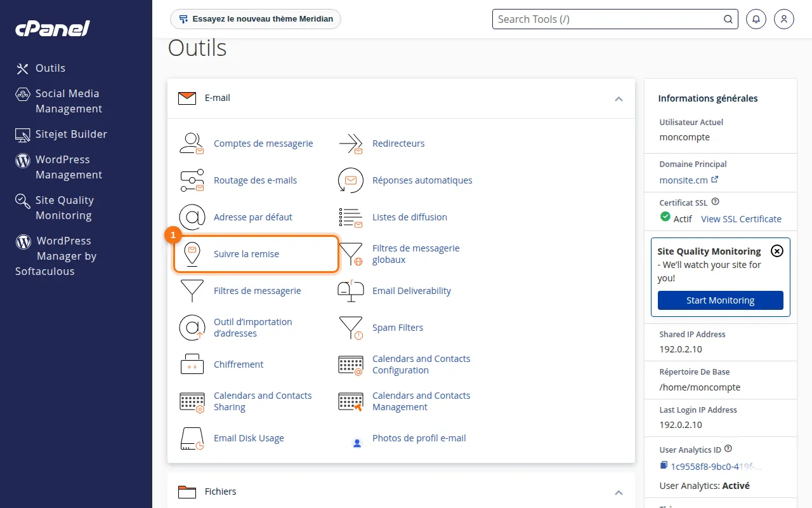Image resolution: width=812 pixels, height=508 pixels.
Task: Collapse the Fichiers section
Action: click(x=619, y=492)
